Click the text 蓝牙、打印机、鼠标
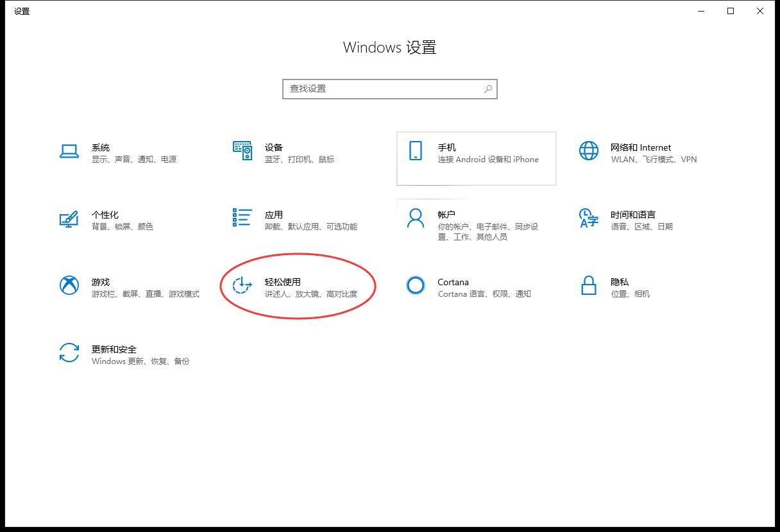The height and width of the screenshot is (532, 780). [300, 160]
